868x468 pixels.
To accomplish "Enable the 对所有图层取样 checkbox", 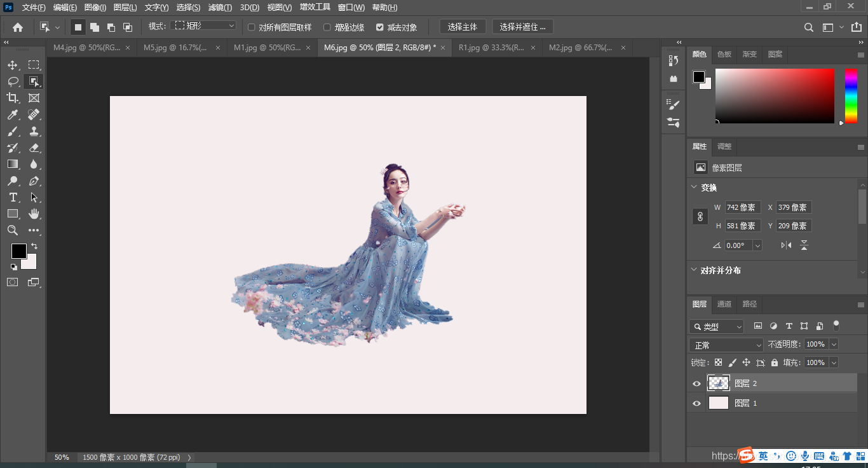I will coord(252,27).
